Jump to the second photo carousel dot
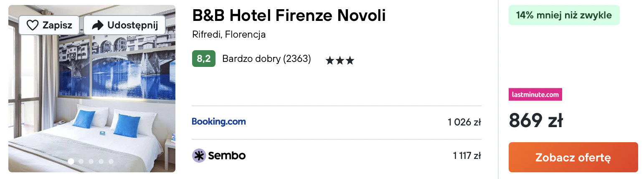This screenshot has width=644, height=179. [x=81, y=161]
